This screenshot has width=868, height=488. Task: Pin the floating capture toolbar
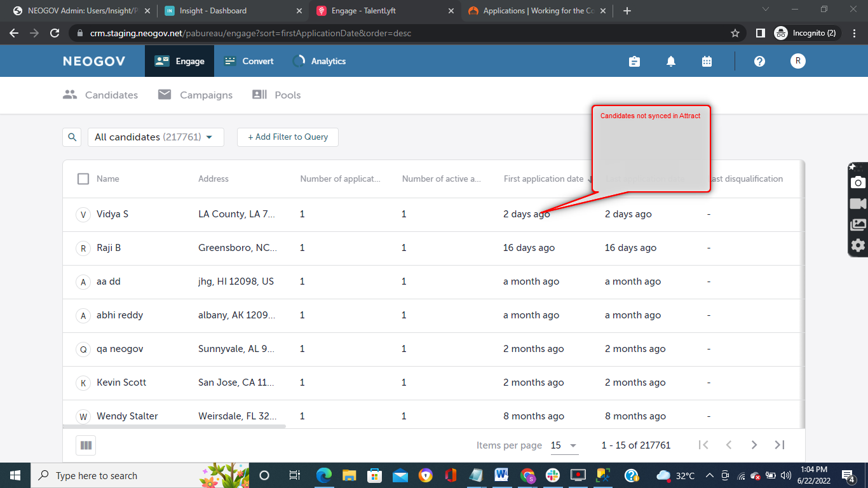pos(852,166)
